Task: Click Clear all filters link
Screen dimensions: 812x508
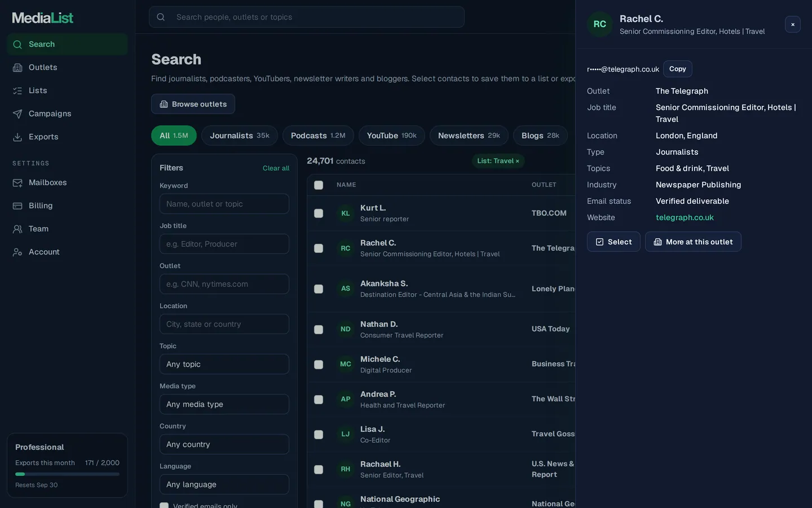Action: tap(276, 168)
